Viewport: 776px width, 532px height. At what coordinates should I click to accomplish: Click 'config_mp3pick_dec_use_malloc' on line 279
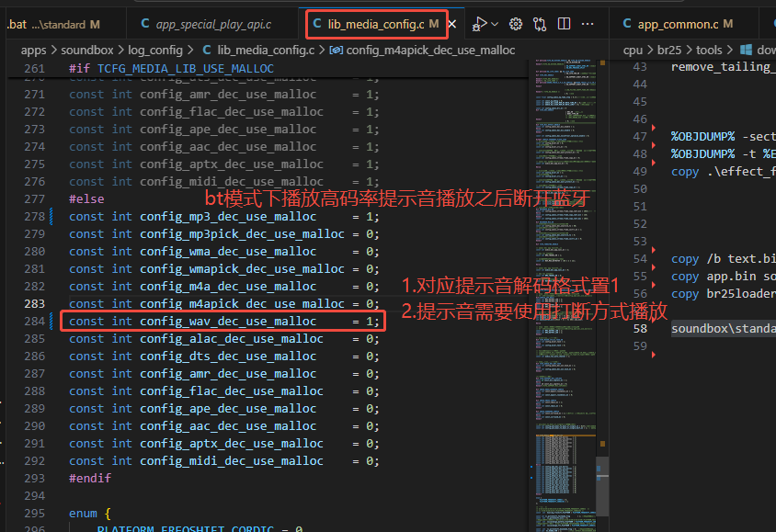pyautogui.click(x=242, y=234)
